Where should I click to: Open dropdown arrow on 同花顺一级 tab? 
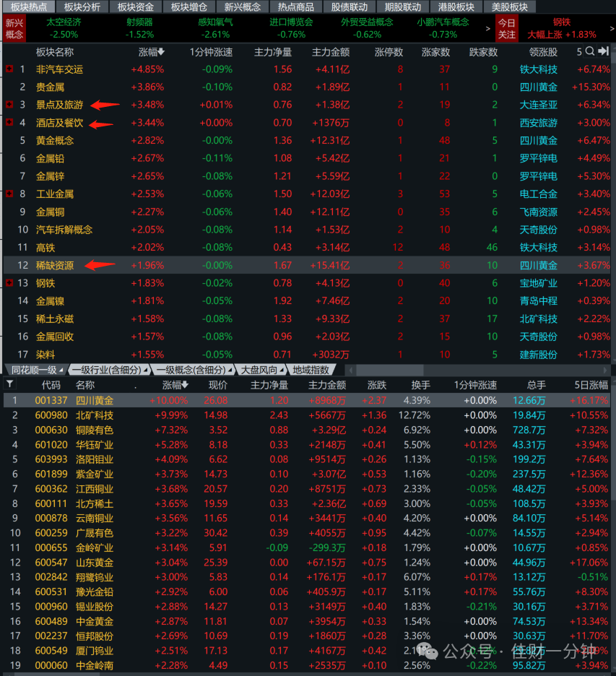[61, 370]
